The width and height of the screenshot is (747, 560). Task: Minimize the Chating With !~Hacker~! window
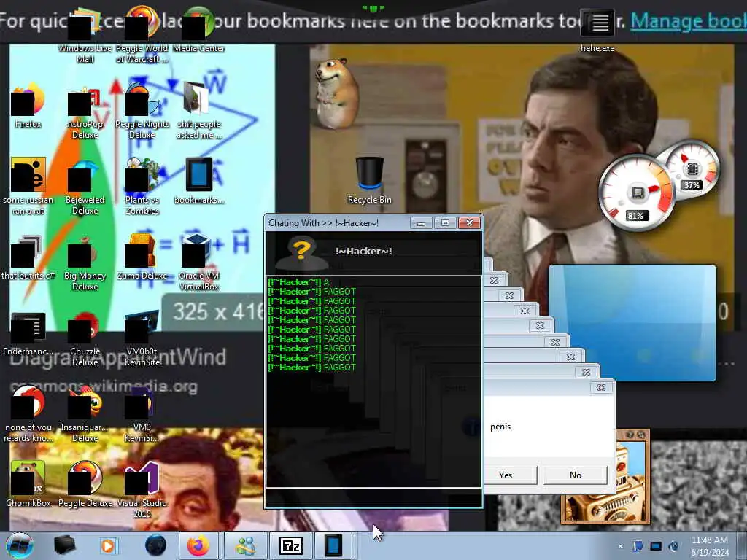421,223
